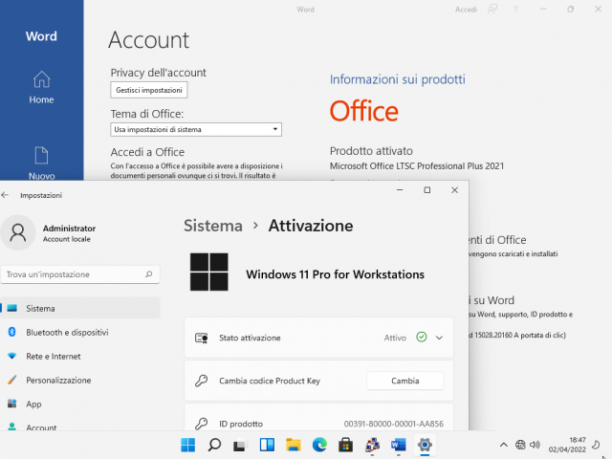
Task: Launch Microsoft Edge from taskbar
Action: (320, 445)
